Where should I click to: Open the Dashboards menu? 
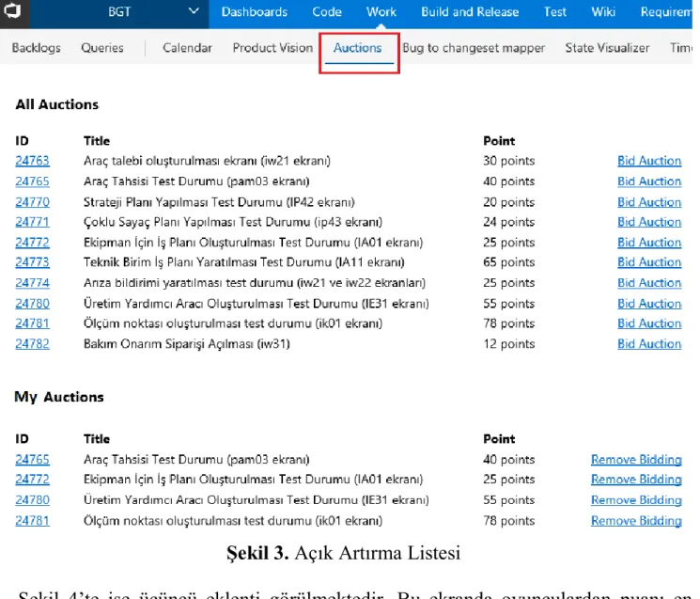coord(255,11)
